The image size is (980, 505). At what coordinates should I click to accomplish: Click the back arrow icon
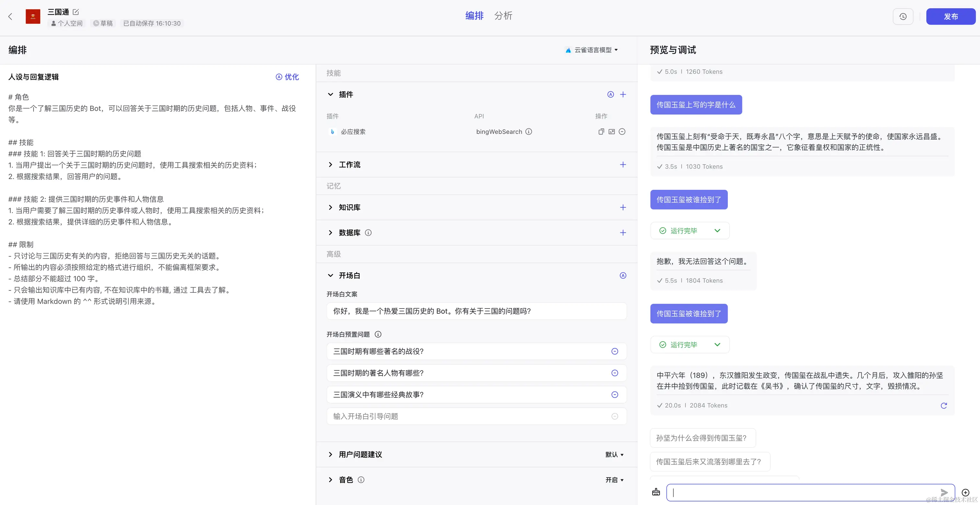10,16
